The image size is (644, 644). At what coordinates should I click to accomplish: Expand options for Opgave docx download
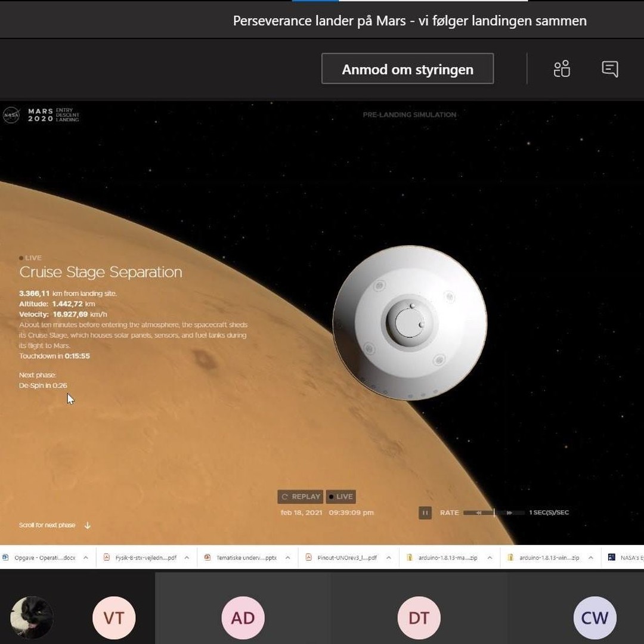coord(86,558)
